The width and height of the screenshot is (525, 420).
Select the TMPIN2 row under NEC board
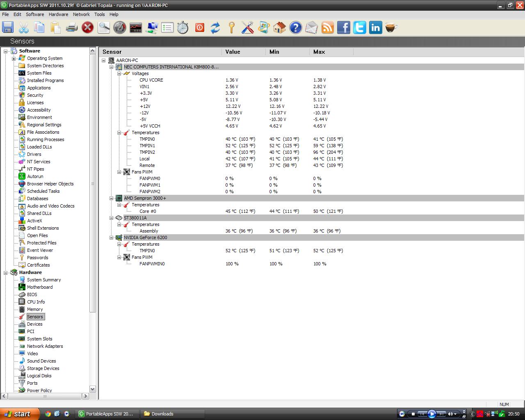click(147, 152)
